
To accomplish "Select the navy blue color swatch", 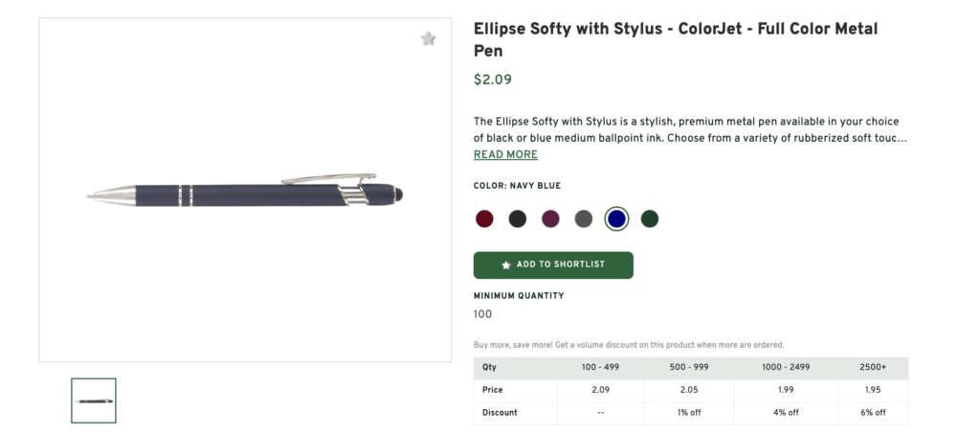I will click(616, 218).
